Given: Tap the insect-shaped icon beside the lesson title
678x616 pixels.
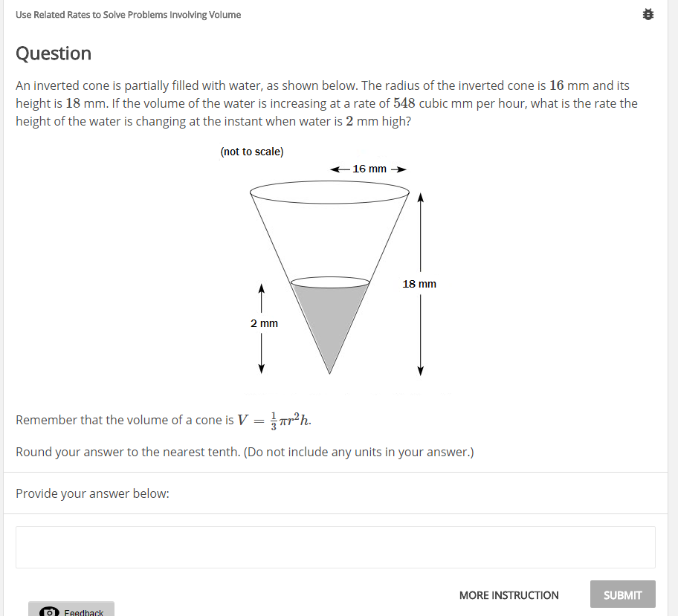Looking at the screenshot, I should (x=648, y=13).
